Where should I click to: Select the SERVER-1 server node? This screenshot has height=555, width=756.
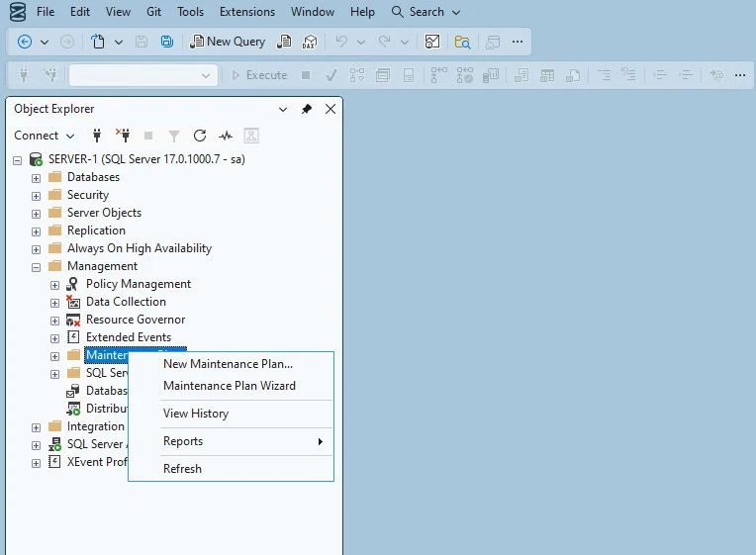(146, 159)
